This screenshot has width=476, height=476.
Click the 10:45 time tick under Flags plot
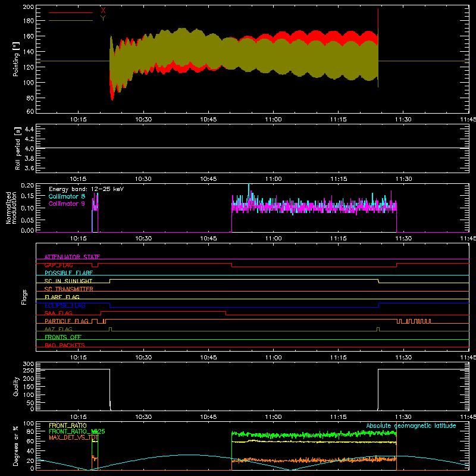coord(209,358)
